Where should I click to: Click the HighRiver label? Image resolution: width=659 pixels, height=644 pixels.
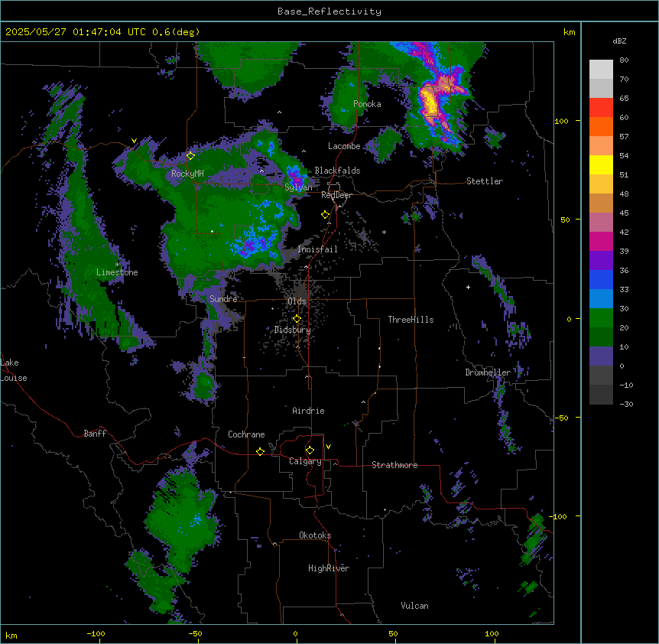click(x=329, y=568)
